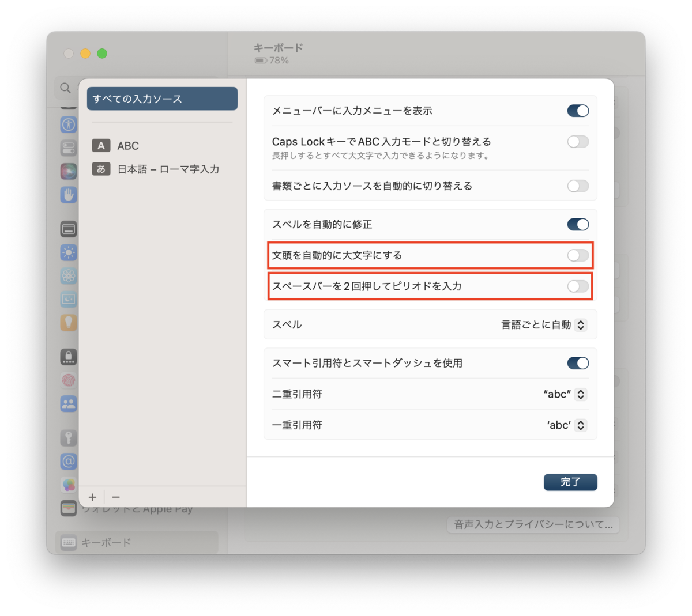Open the スペル language dropdown
Screen dimensions: 692x616
coord(544,325)
